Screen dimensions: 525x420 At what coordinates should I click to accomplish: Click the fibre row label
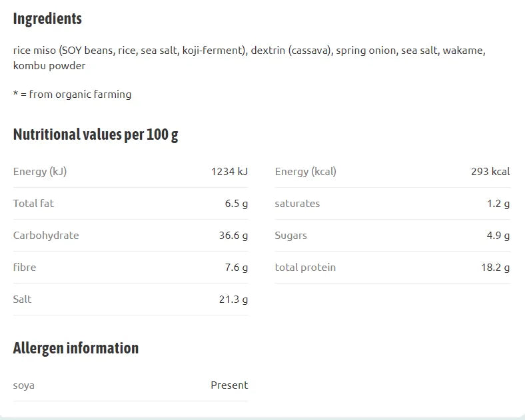coord(25,267)
